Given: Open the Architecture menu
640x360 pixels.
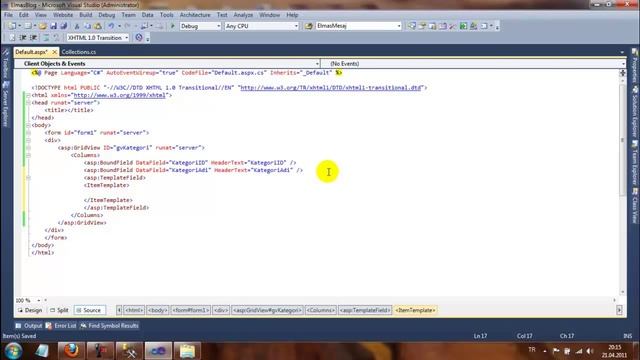Looking at the screenshot, I should pos(195,15).
